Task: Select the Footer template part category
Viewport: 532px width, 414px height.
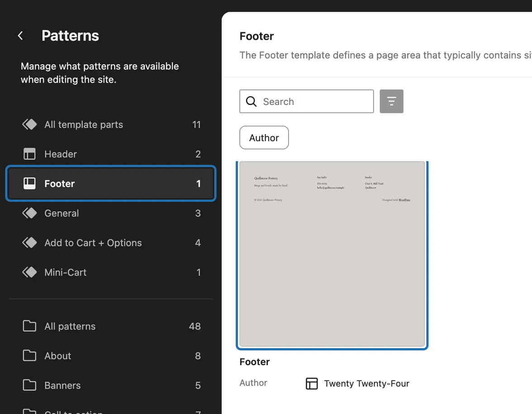Action: pyautogui.click(x=111, y=184)
